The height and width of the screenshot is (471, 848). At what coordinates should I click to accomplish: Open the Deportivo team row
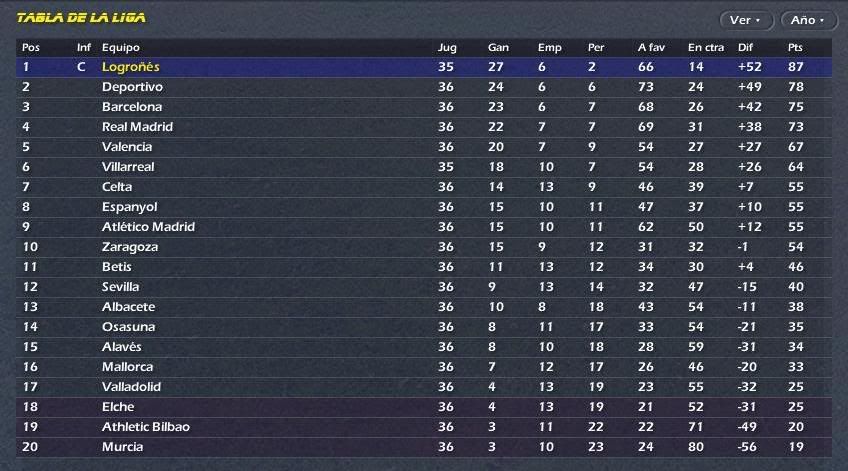(424, 87)
